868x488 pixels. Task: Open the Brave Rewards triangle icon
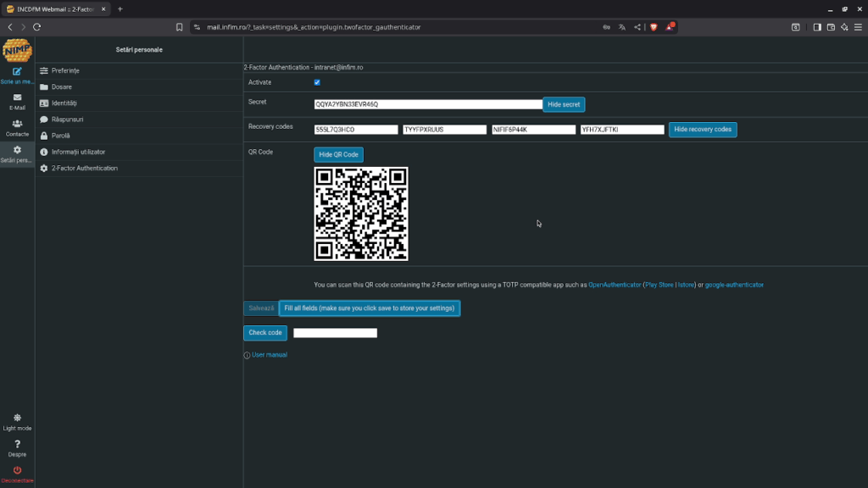click(x=670, y=26)
